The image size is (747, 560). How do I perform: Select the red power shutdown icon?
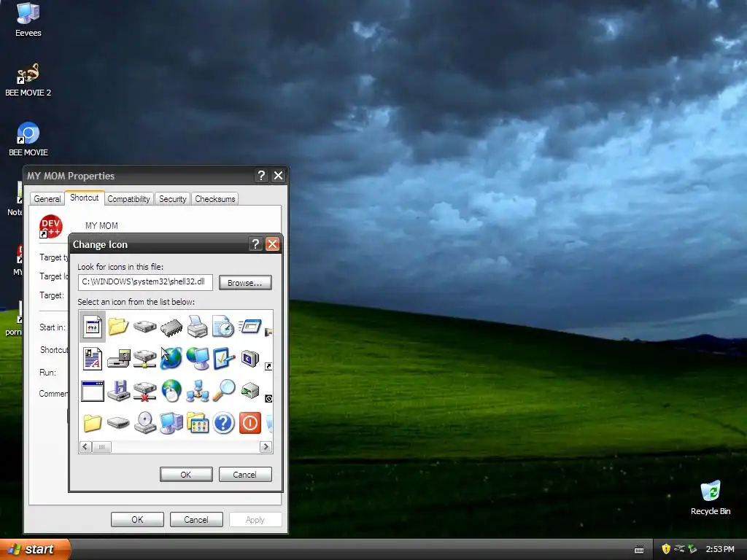250,423
